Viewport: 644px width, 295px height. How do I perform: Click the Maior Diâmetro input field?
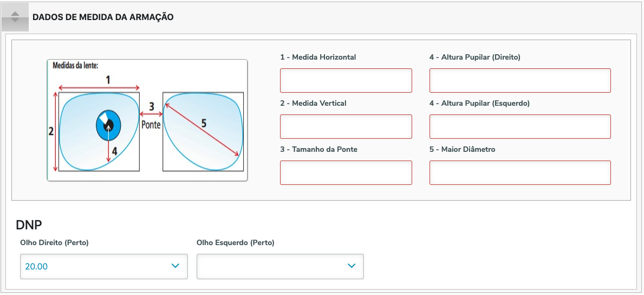click(519, 172)
